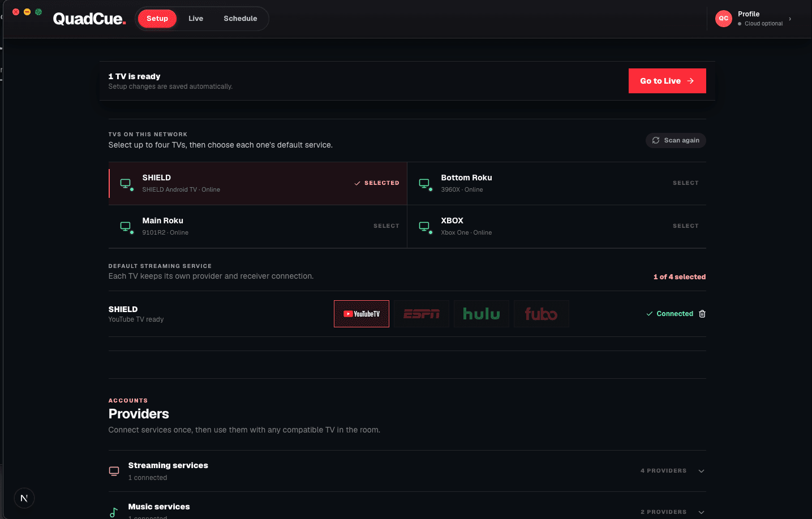Choose YouTube TV for SHIELD
The image size is (812, 519).
click(362, 314)
